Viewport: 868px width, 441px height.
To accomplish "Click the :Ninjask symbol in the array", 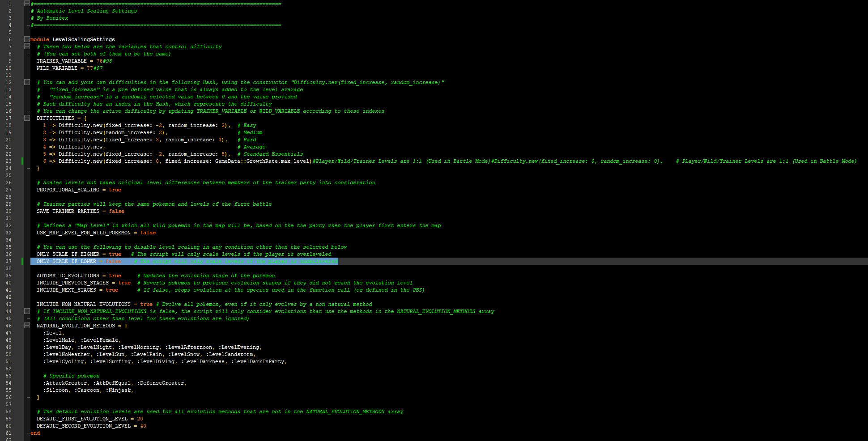I will 118,390.
